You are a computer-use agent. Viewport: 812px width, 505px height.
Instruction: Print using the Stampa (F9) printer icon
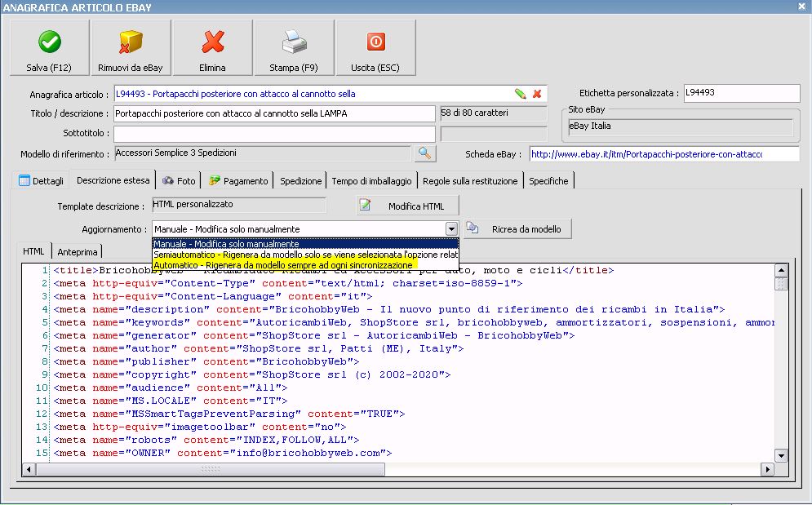tap(294, 48)
